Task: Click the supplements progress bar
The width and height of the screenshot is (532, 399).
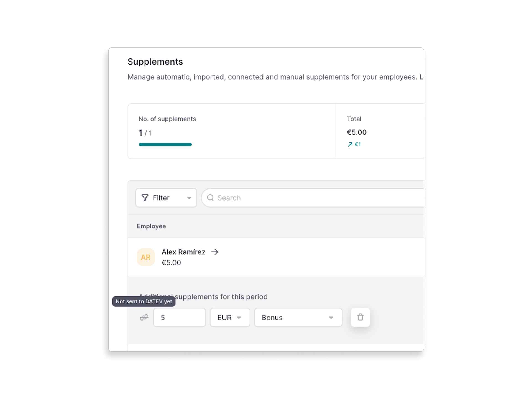Action: point(165,144)
